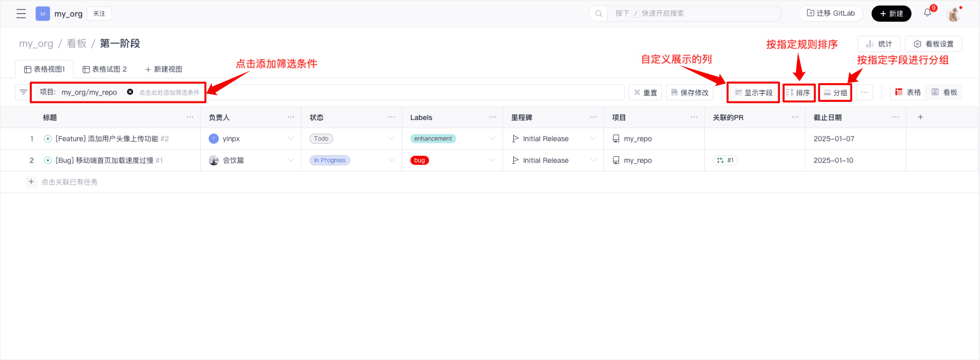Open the hamburger navigation menu
980x360 pixels.
(x=21, y=14)
